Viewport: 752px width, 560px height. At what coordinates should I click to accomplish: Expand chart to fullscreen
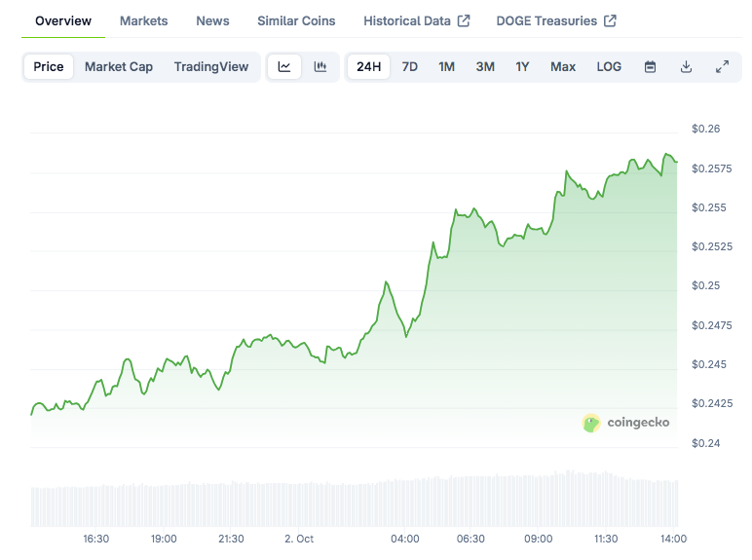[722, 67]
